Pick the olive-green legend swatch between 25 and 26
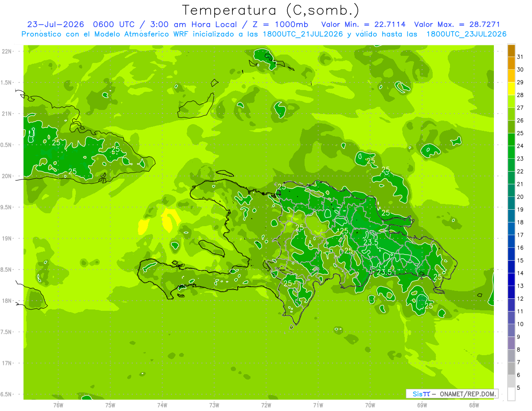This screenshot has height=411, width=532. pyautogui.click(x=511, y=127)
